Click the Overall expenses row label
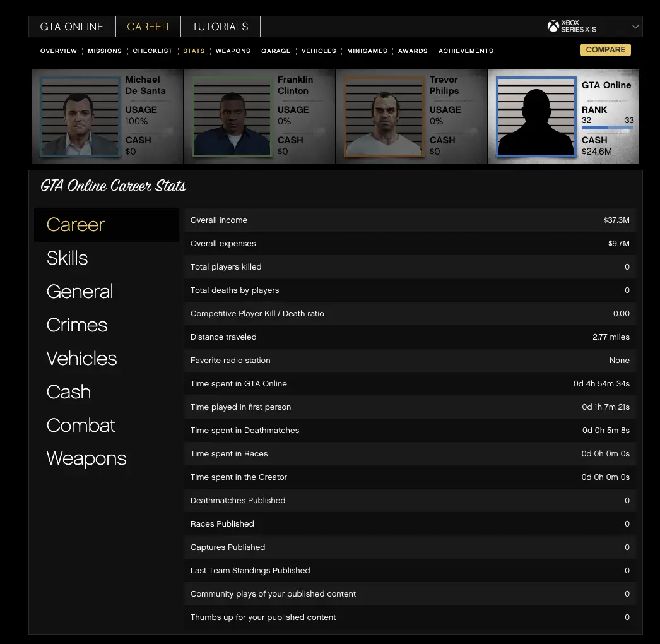Screen dimensions: 660x644 click(x=223, y=244)
